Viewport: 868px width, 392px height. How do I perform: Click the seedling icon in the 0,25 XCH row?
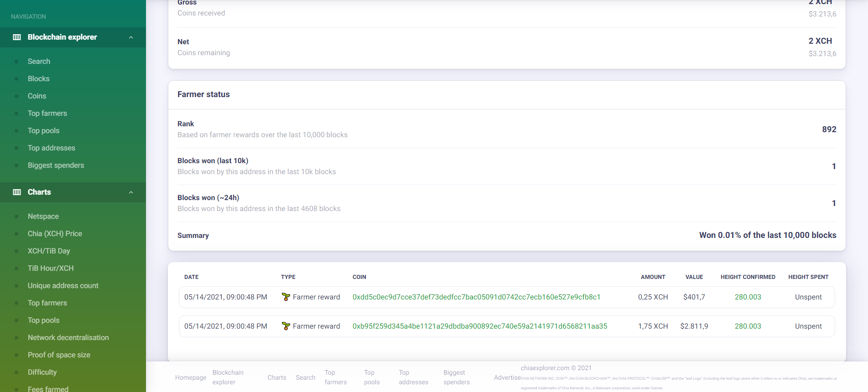pos(286,297)
